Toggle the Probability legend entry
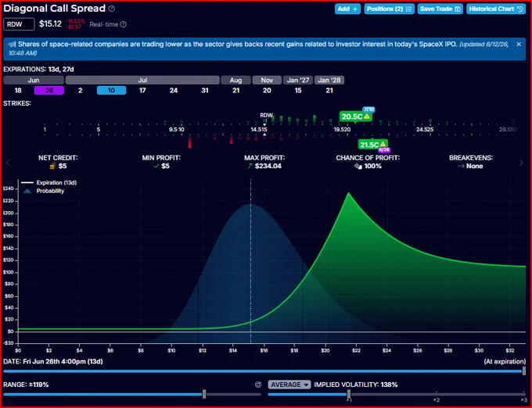The height and width of the screenshot is (408, 532). pos(44,191)
